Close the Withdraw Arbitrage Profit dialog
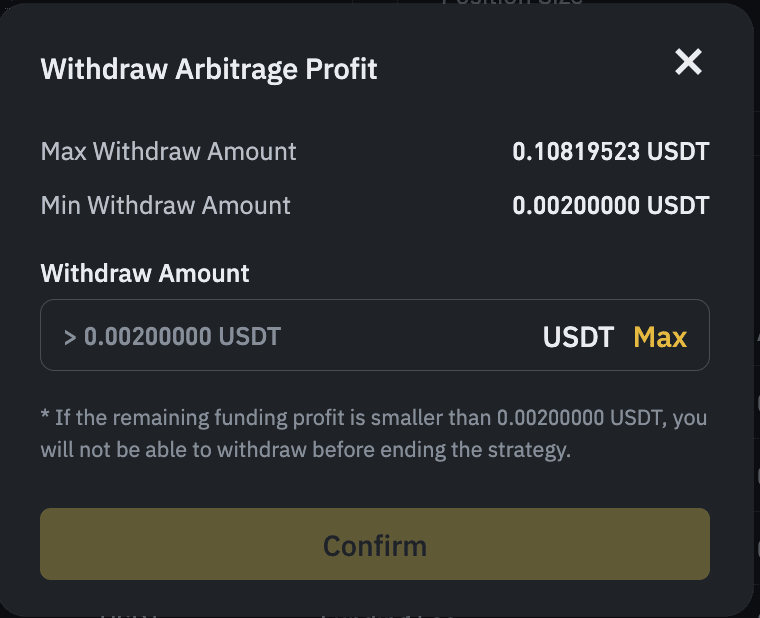This screenshot has height=618, width=760. pos(688,62)
